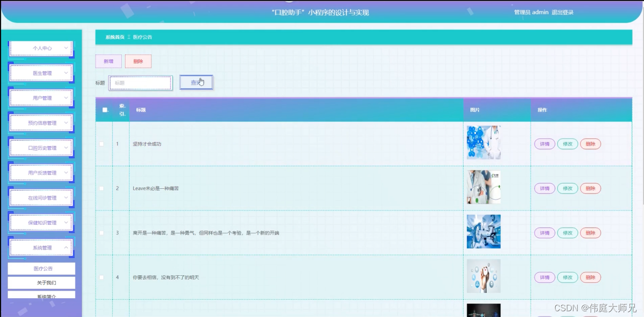Open the thumbnail image of row 4
The width and height of the screenshot is (644, 317).
(x=484, y=276)
